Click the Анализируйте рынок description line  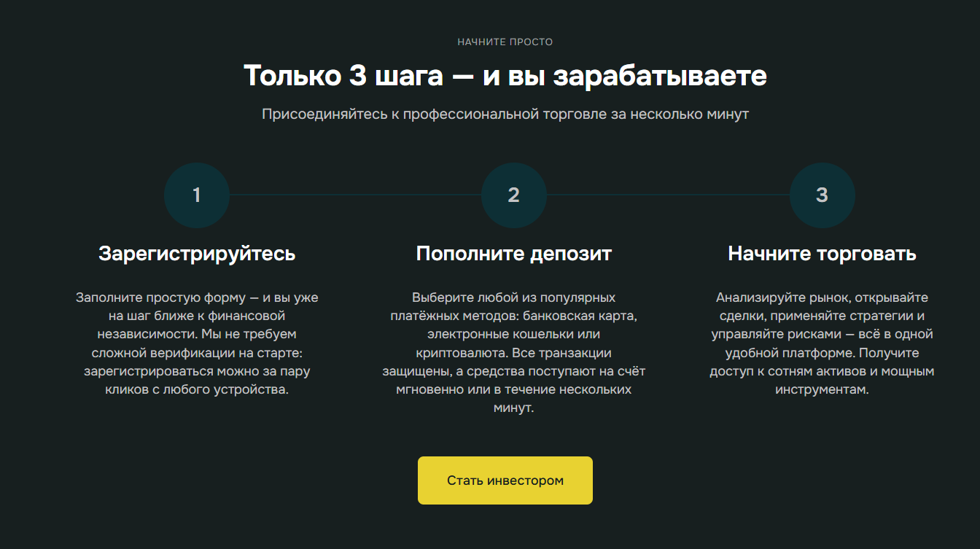click(x=822, y=297)
